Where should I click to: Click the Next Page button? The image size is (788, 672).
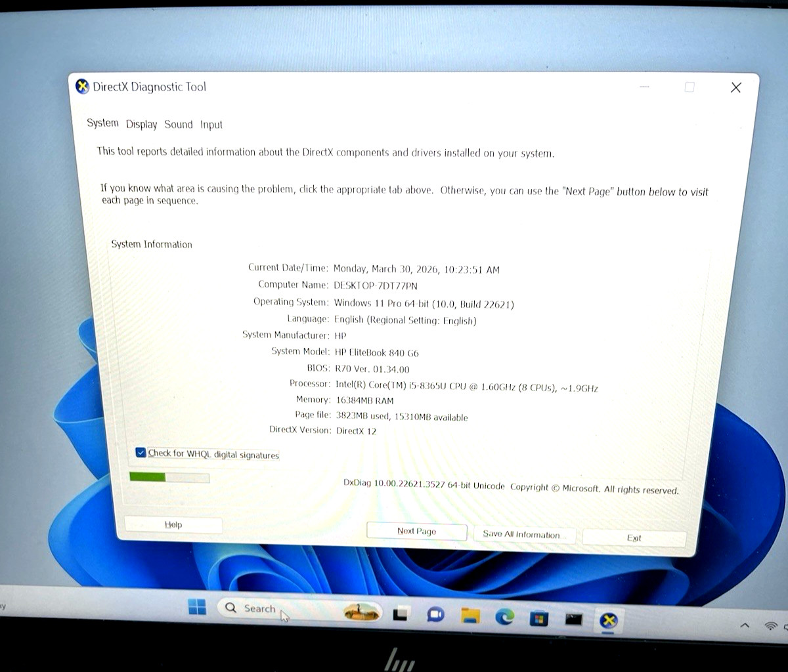pyautogui.click(x=416, y=531)
